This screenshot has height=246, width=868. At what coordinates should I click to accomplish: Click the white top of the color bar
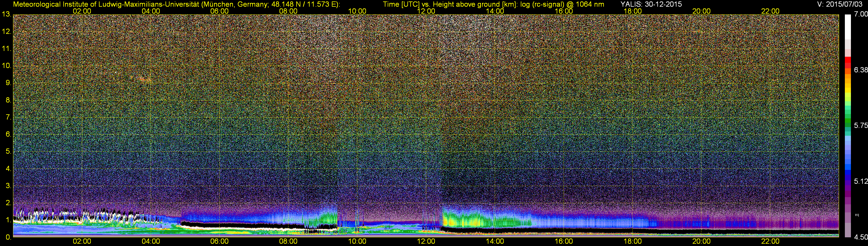point(848,27)
